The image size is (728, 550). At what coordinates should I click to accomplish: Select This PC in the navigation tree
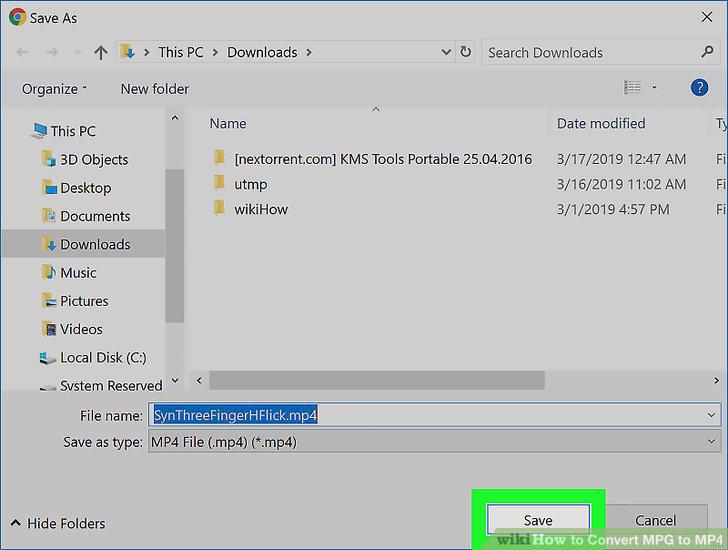[73, 131]
